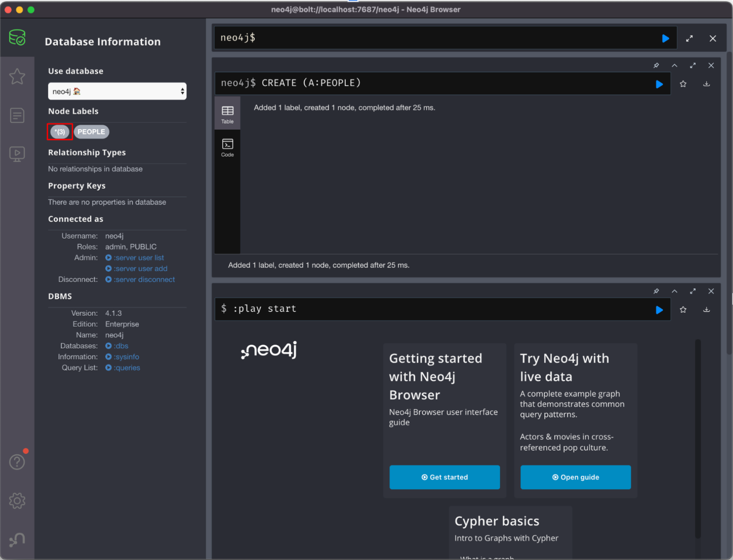Expand the main editor to fullscreen
Viewport: 733px width, 560px height.
coord(690,38)
